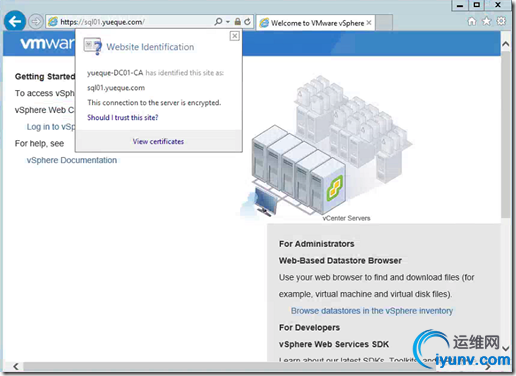The image size is (516, 376).
Task: Open Browse datastores in the vSphere inventory
Action: tap(372, 311)
